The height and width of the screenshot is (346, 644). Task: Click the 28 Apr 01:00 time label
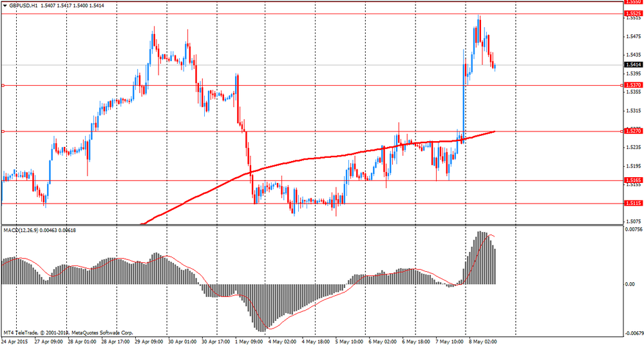[82, 341]
